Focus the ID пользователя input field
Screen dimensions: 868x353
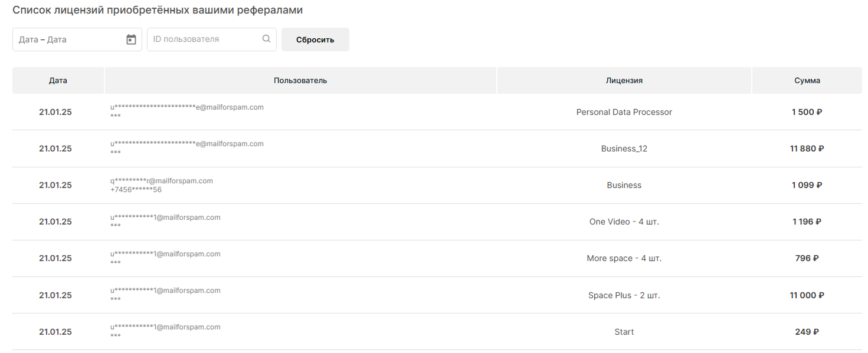(x=212, y=39)
